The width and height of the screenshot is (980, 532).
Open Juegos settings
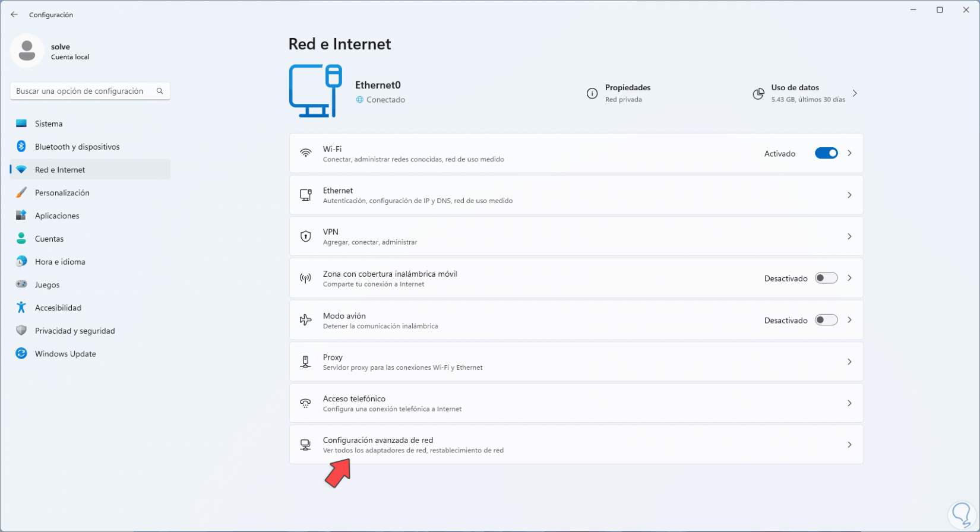pos(90,284)
